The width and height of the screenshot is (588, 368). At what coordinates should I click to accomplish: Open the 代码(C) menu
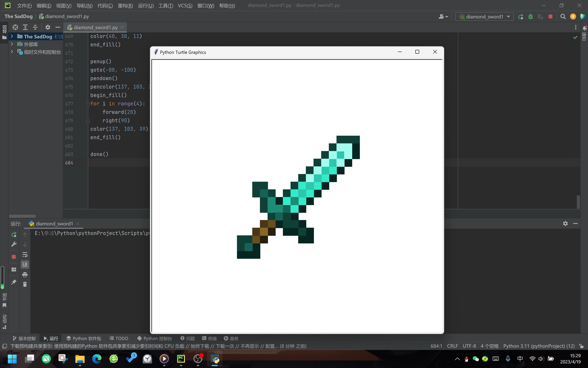pos(105,5)
